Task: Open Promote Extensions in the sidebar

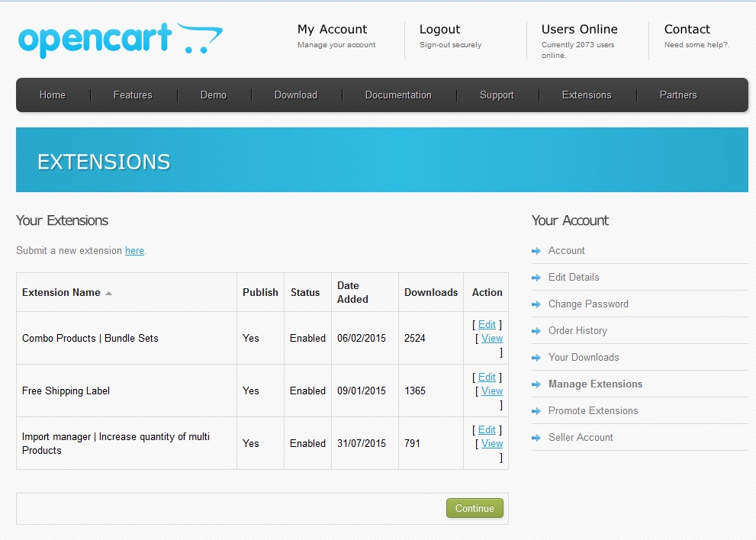Action: 593,411
